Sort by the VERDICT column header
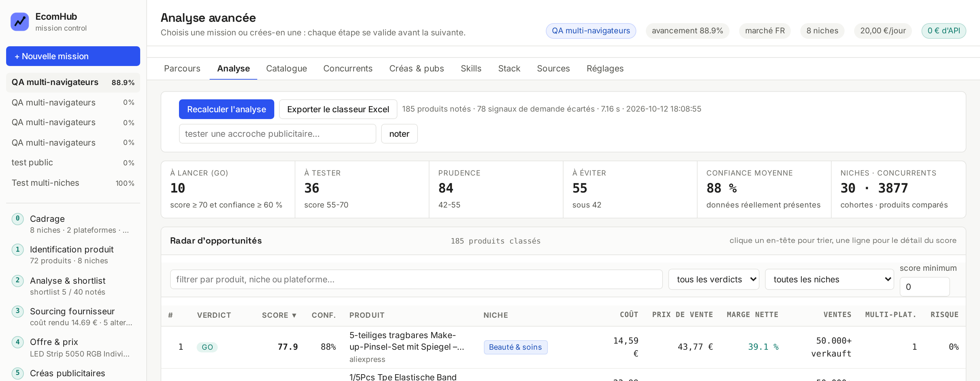This screenshot has width=980, height=381. 214,315
